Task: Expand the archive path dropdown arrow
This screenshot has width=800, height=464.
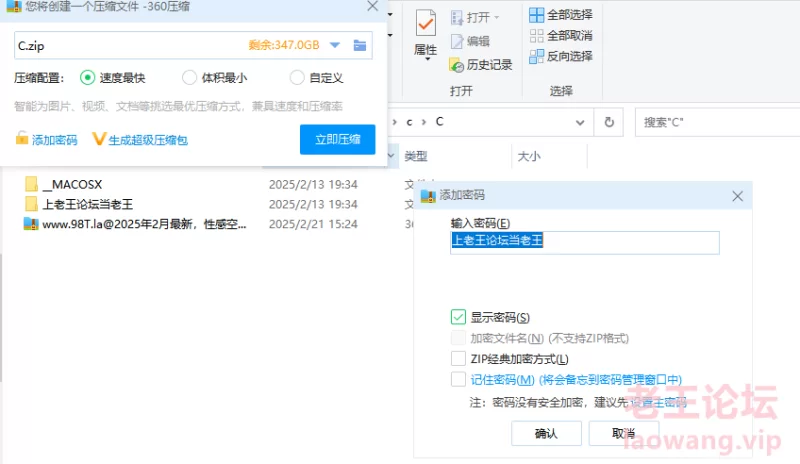Action: (335, 45)
